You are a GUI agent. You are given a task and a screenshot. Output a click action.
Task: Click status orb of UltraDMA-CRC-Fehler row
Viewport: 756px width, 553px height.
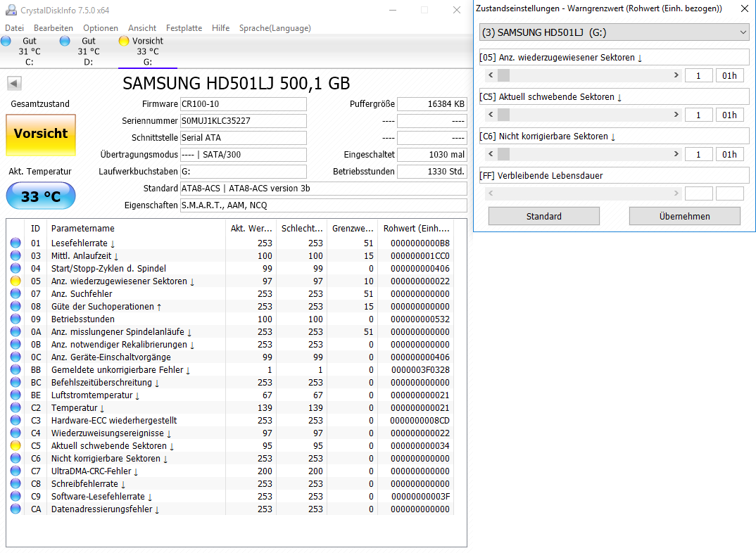pyautogui.click(x=15, y=471)
